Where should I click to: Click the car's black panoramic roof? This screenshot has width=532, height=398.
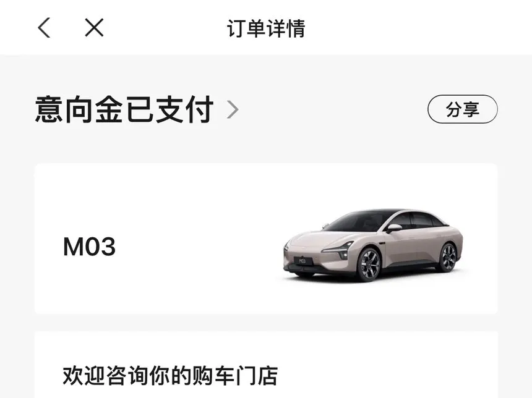[380, 212]
